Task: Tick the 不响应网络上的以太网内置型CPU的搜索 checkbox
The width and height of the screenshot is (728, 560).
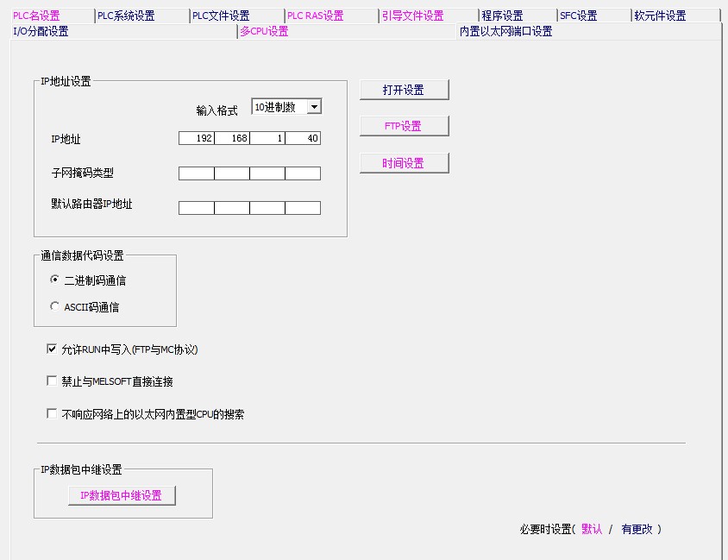Action: (x=52, y=414)
